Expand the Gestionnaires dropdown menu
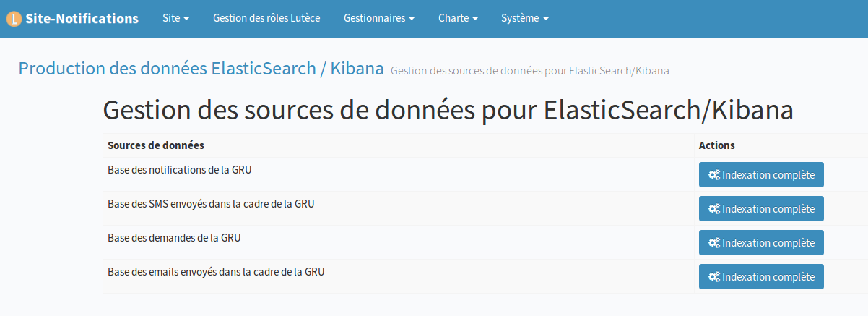This screenshot has width=868, height=316. pos(379,19)
